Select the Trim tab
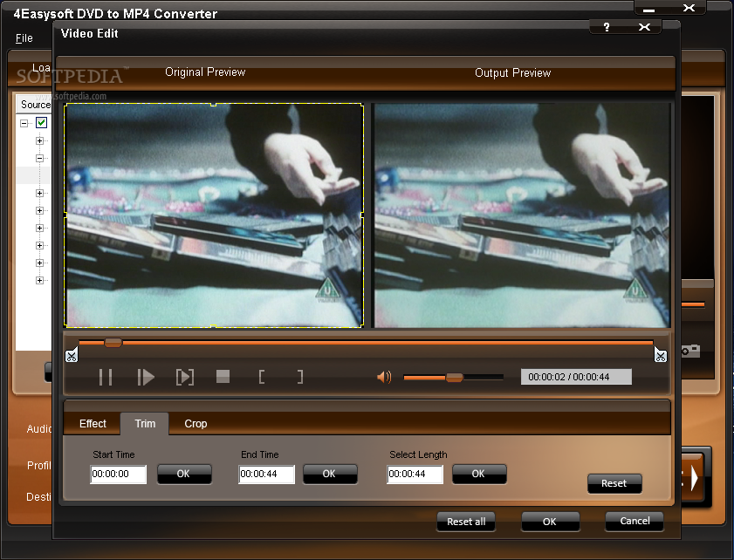The height and width of the screenshot is (560, 734). [x=145, y=423]
